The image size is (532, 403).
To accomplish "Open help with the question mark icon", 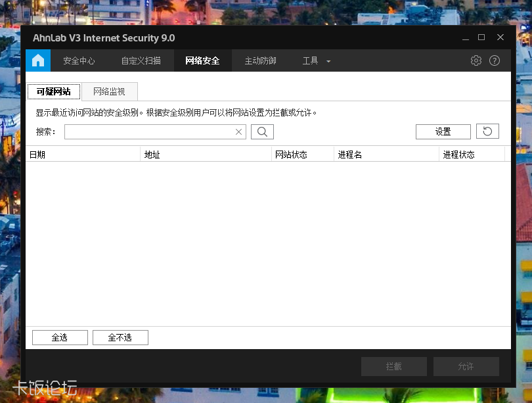I will coord(495,60).
